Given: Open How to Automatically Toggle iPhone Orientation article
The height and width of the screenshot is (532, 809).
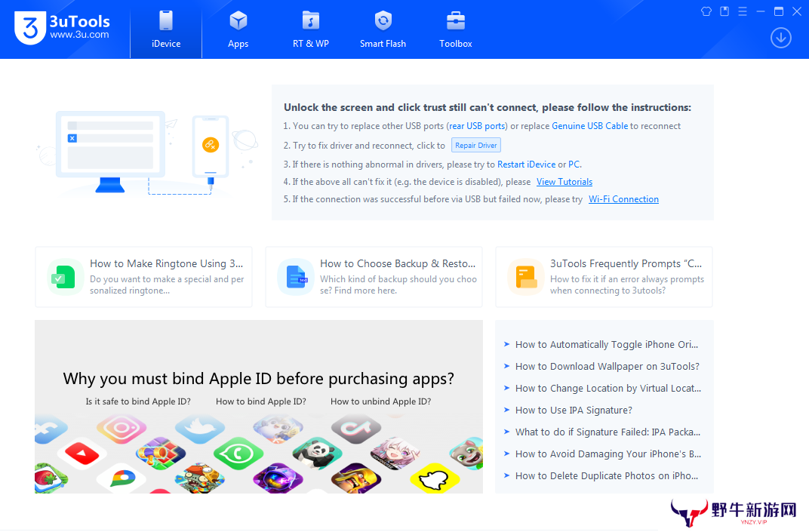Looking at the screenshot, I should [x=606, y=344].
